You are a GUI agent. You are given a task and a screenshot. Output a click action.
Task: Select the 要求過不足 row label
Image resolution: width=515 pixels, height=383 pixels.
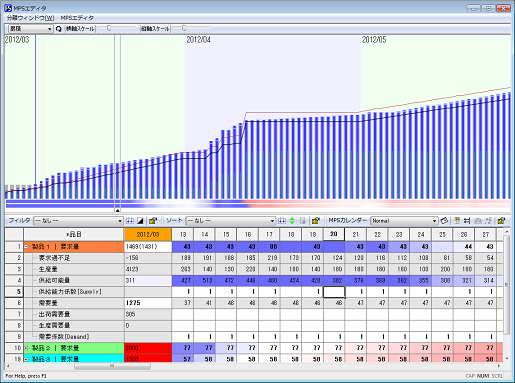click(x=55, y=258)
